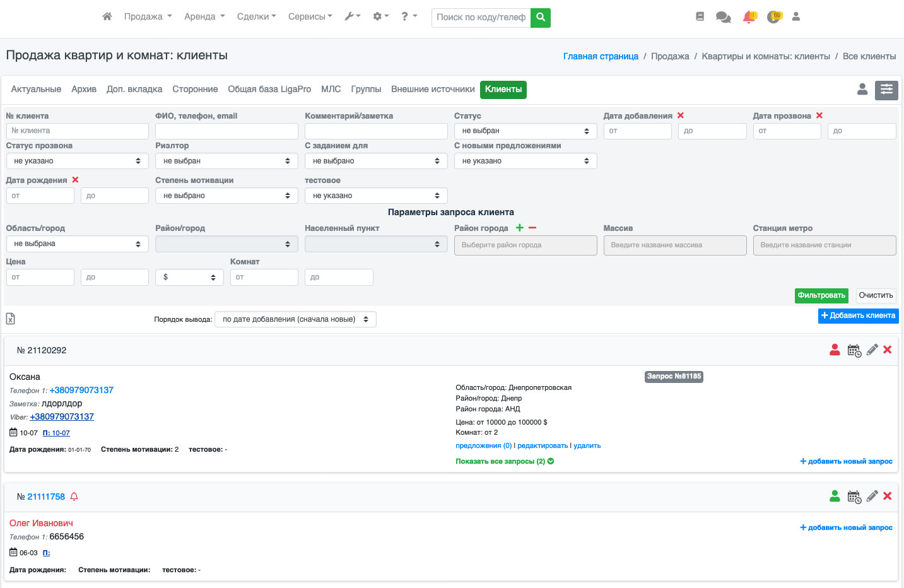904x588 pixels.
Task: Switch to the Архив tab
Action: click(84, 90)
